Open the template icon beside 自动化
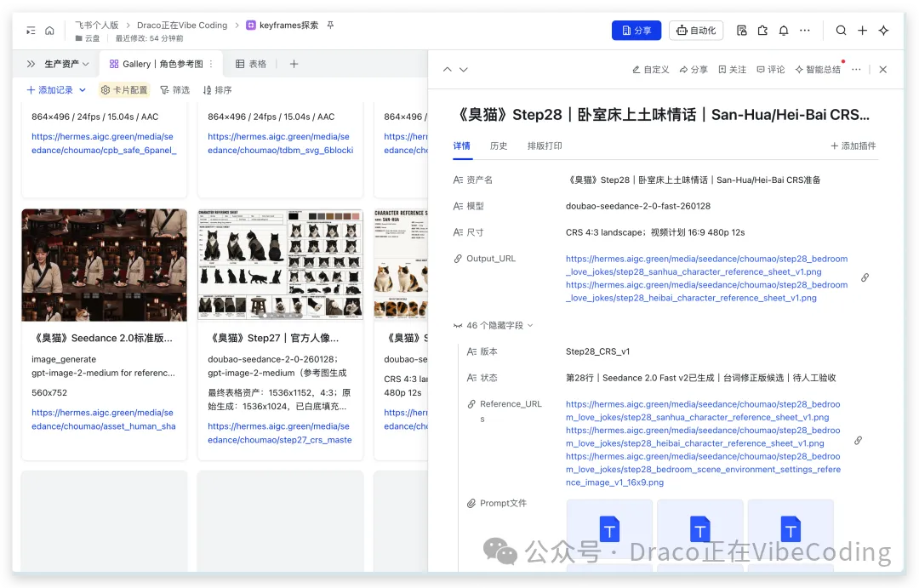Screen dimensions: 919x588 tap(741, 31)
